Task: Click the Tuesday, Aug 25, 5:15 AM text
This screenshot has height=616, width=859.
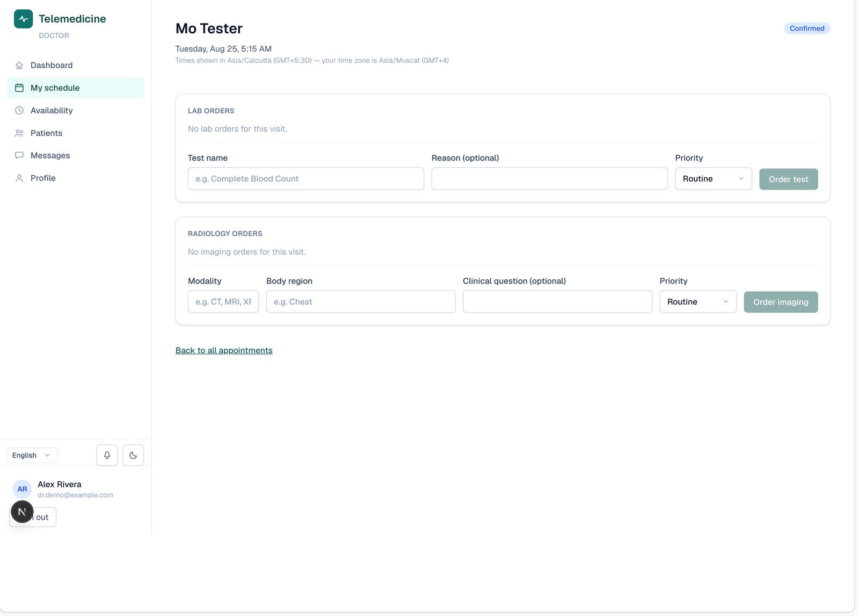Action: [x=223, y=49]
